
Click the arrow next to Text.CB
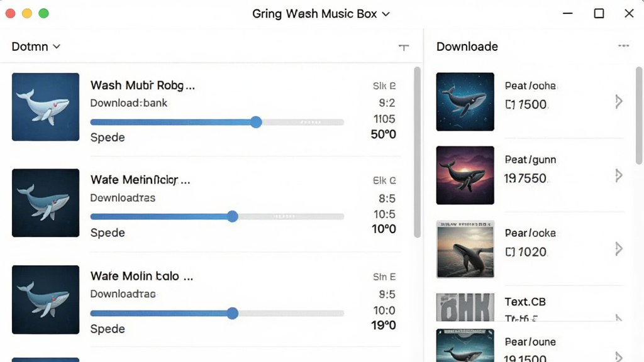point(619,317)
